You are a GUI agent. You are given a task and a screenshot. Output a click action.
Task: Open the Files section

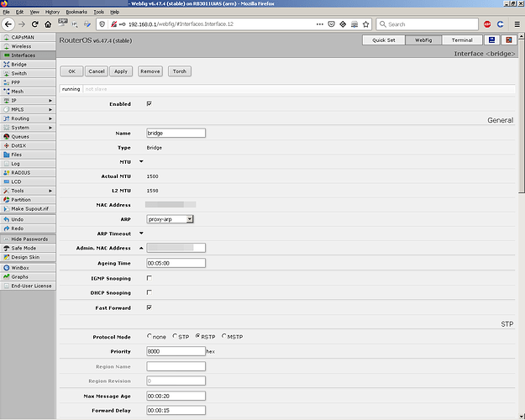click(x=28, y=155)
